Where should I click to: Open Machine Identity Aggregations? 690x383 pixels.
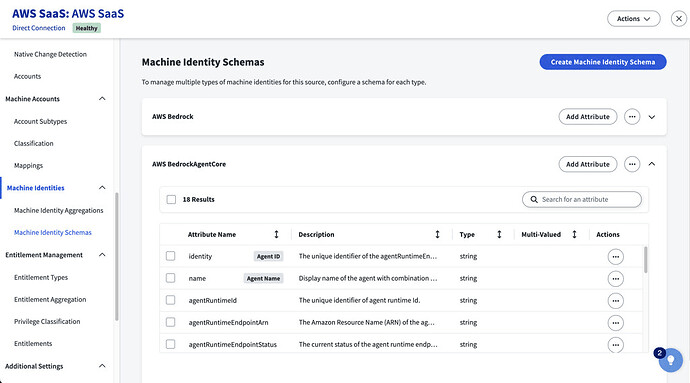click(59, 210)
